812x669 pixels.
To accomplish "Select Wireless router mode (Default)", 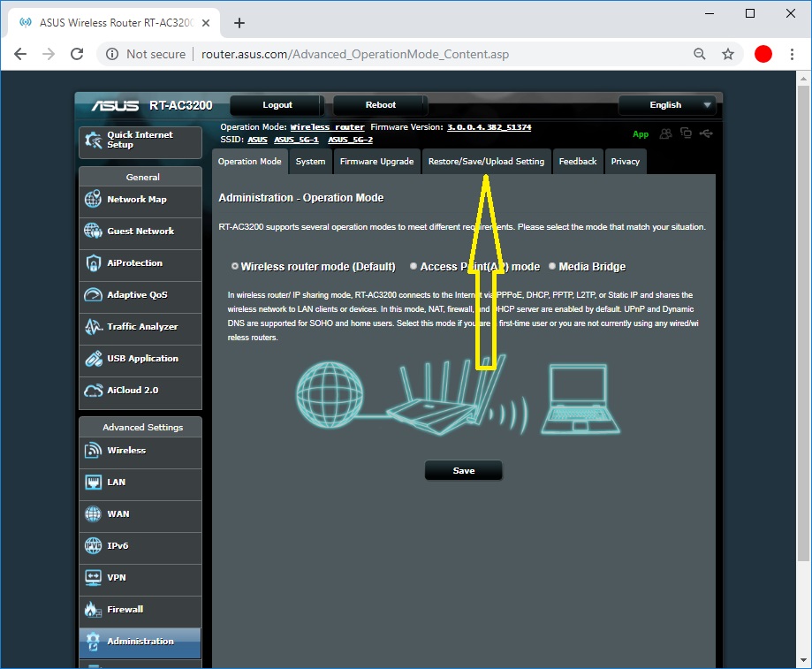I will tap(235, 266).
